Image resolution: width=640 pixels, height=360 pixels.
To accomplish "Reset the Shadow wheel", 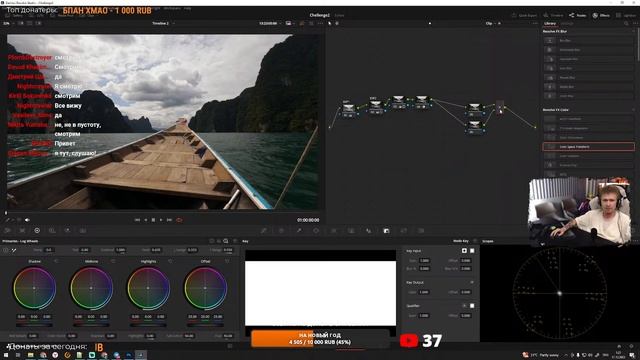I will pos(56,261).
